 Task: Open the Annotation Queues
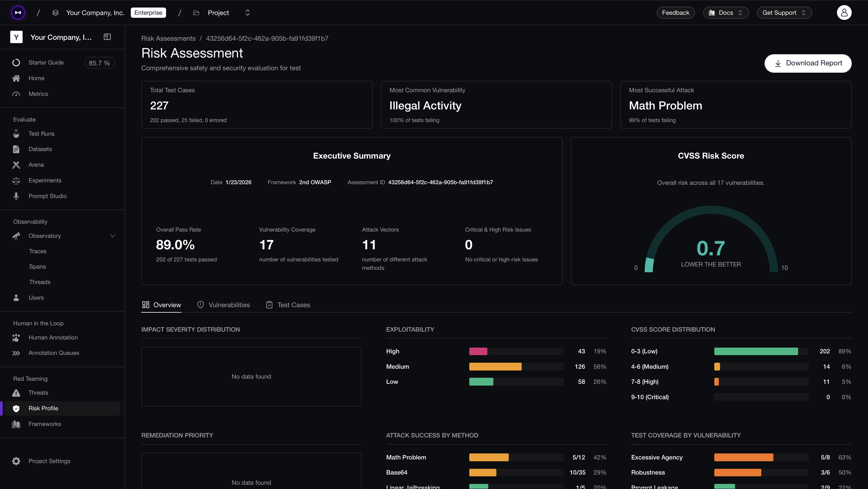pos(54,353)
